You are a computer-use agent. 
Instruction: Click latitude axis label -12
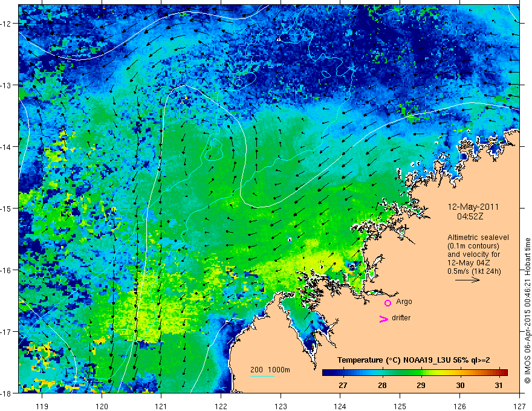(x=7, y=24)
